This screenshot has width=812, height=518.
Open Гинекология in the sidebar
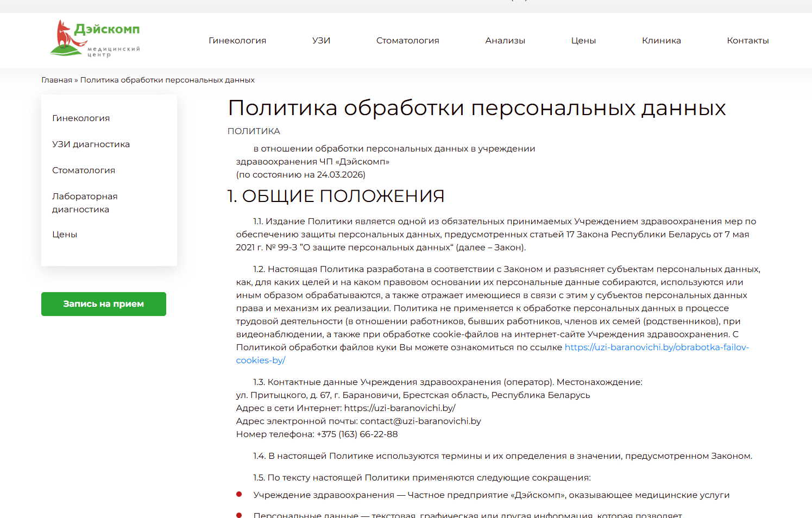tap(81, 118)
